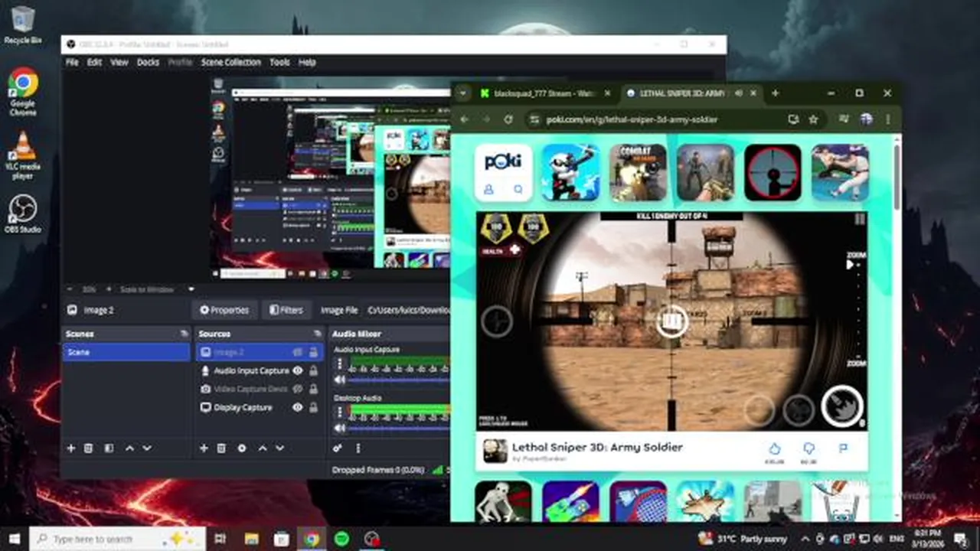Unlock the Image 2 source
The image size is (980, 551).
pos(313,352)
